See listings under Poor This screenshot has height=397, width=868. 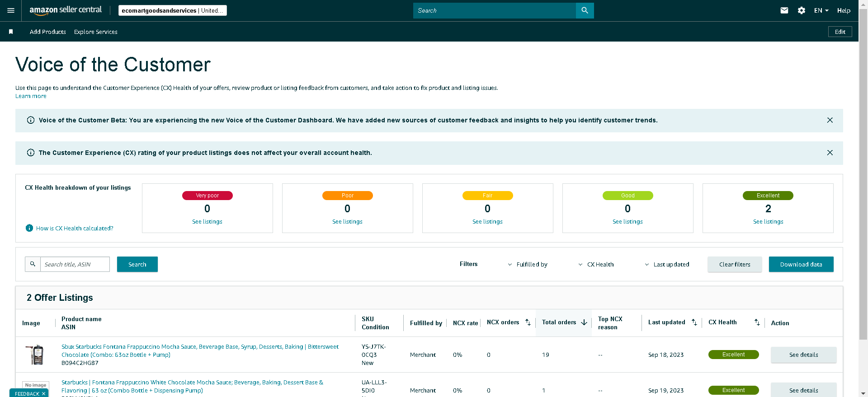pos(347,221)
